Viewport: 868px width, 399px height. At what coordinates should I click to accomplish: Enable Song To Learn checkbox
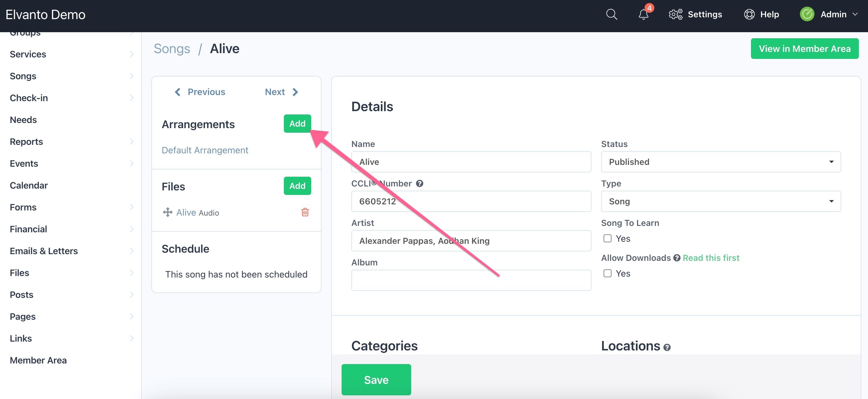click(x=608, y=238)
